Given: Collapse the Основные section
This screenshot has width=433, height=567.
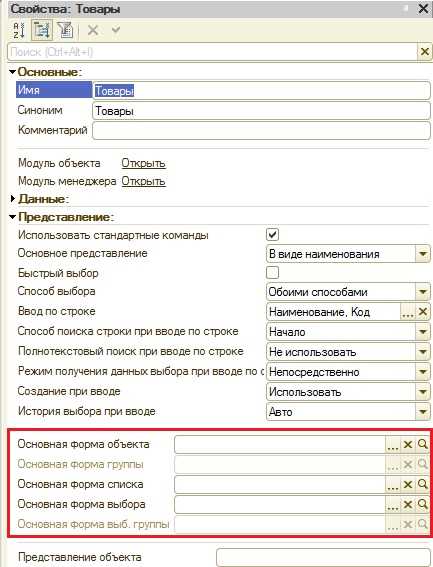Looking at the screenshot, I should pos(12,72).
